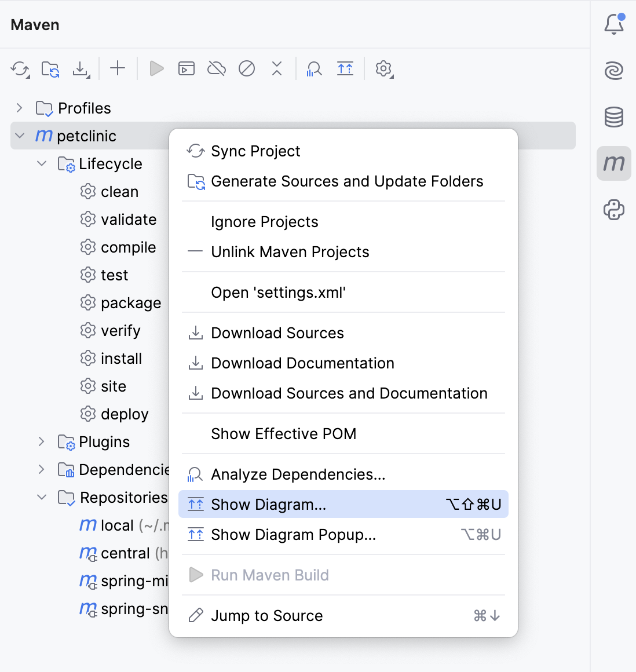Expand the Profiles node

click(x=19, y=108)
